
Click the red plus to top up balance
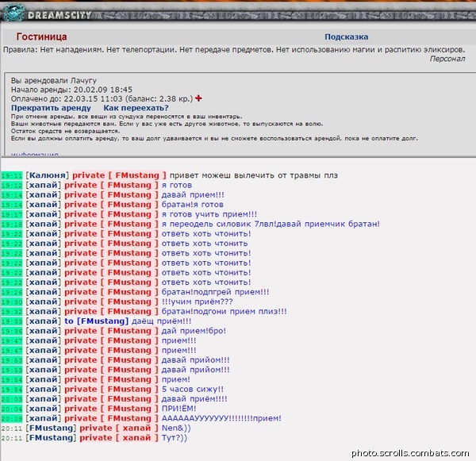tap(198, 98)
